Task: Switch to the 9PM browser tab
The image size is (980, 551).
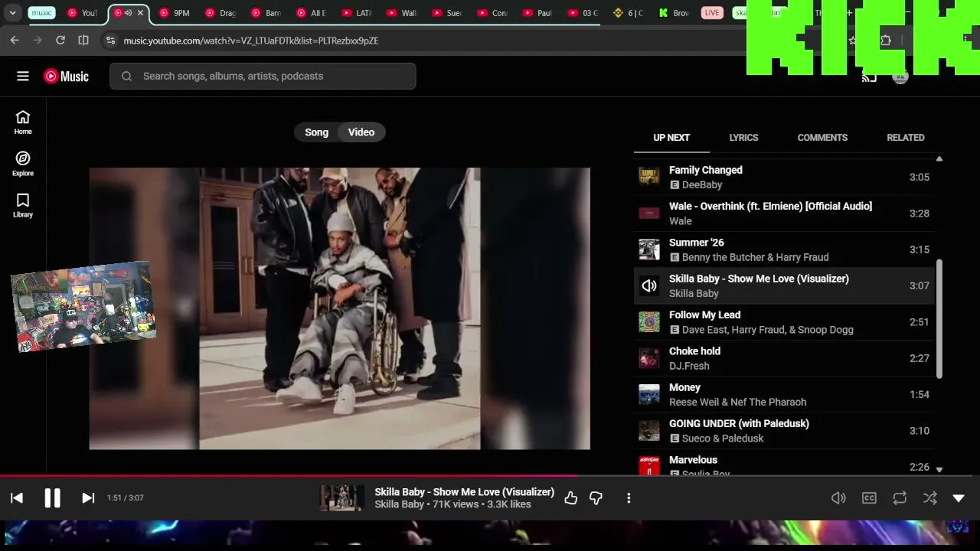Action: pyautogui.click(x=175, y=13)
